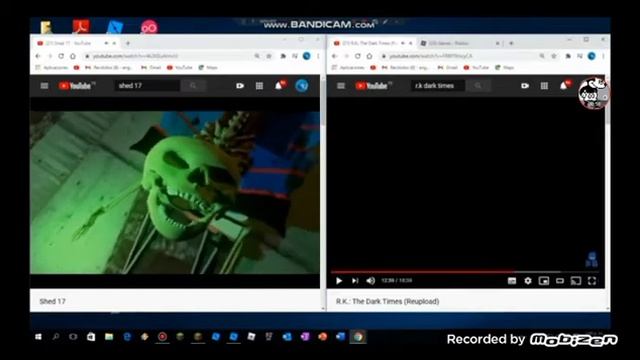Open the Aplicaciones bookmark in the left window

(52, 67)
